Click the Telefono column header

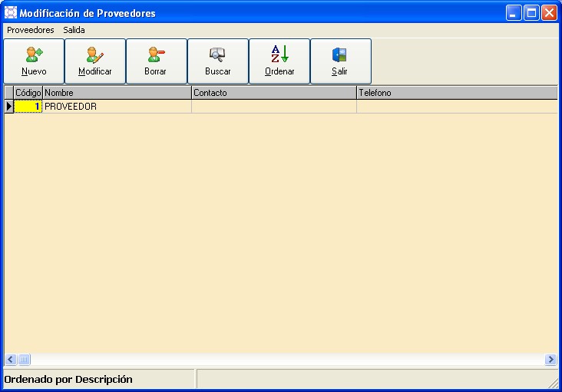point(458,93)
